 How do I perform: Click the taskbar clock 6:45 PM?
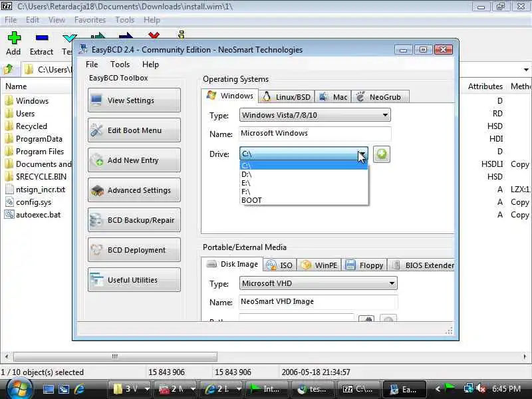(x=506, y=388)
